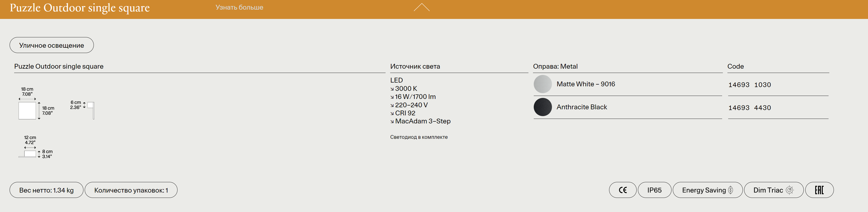Viewport: 868px width, 212px height.
Task: Select product code 14693 1030
Action: (749, 85)
